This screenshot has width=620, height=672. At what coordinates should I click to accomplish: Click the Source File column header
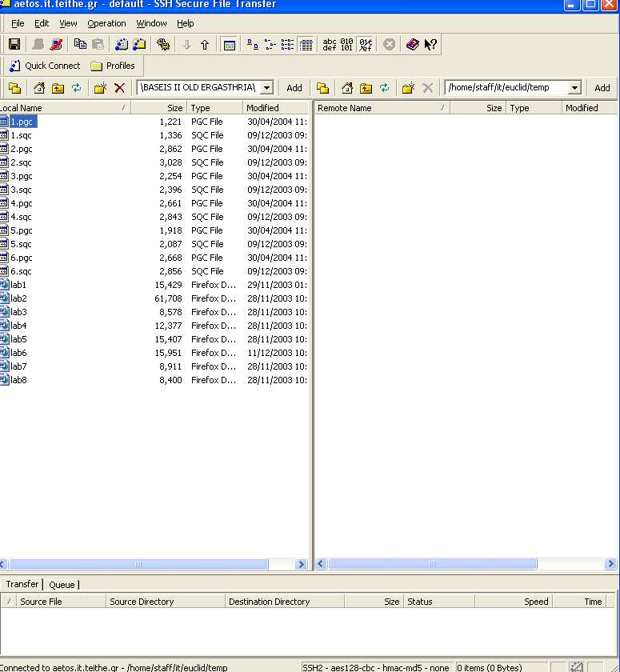(x=61, y=602)
